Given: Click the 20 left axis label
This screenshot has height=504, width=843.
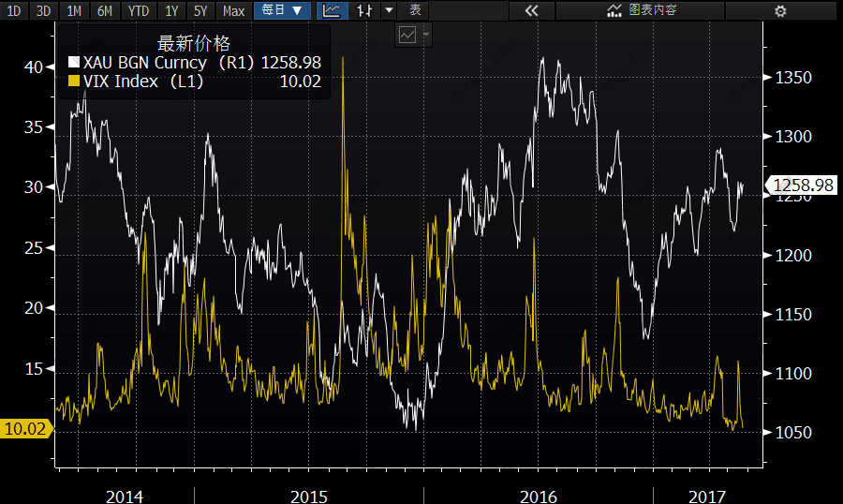Looking at the screenshot, I should (34, 308).
